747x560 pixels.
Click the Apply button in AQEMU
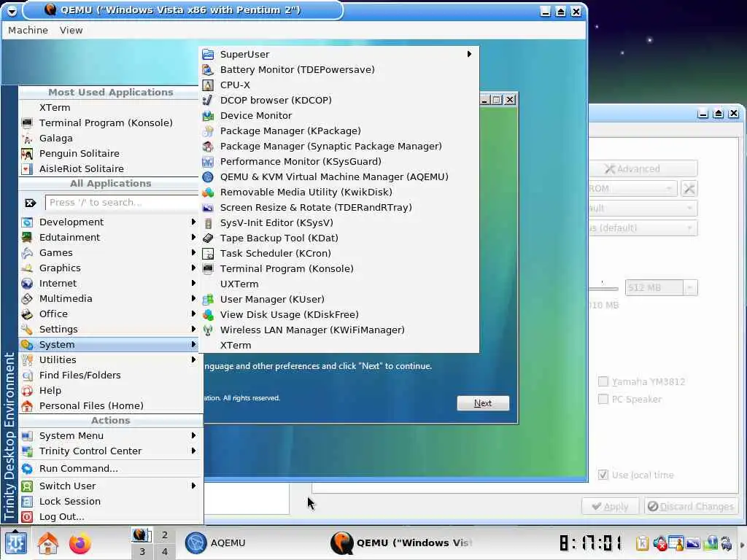click(611, 506)
